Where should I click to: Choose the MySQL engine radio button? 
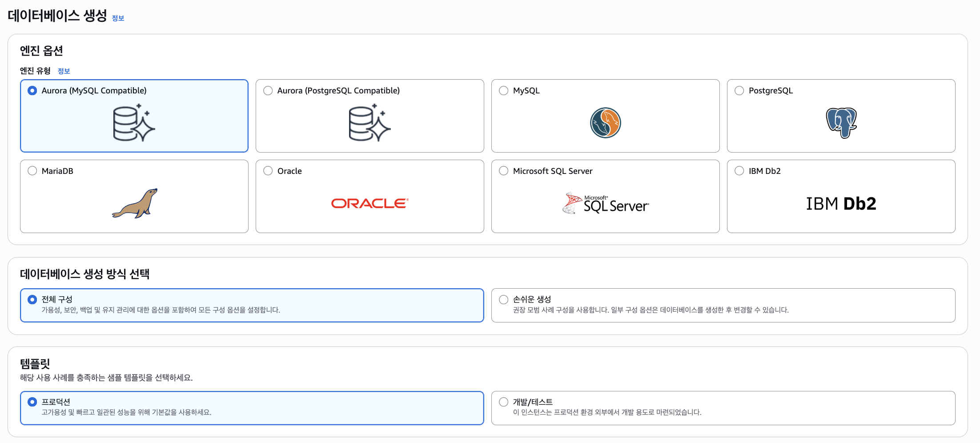coord(504,91)
